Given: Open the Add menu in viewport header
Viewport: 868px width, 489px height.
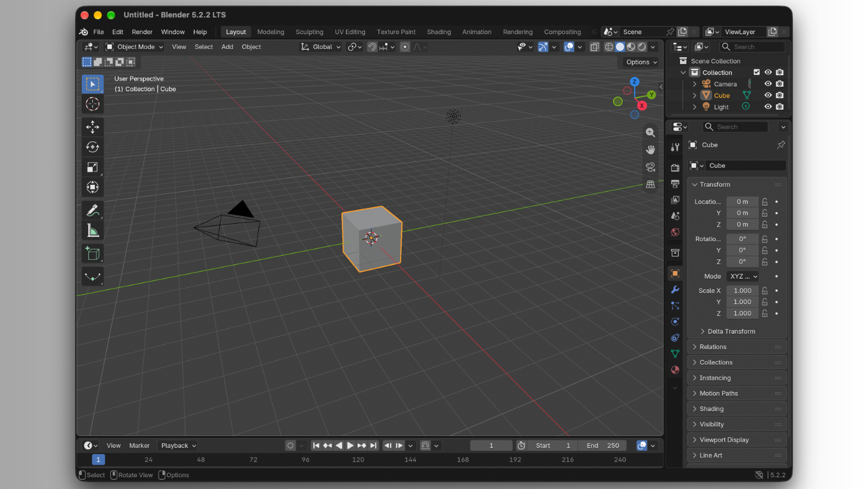Looking at the screenshot, I should (x=228, y=47).
